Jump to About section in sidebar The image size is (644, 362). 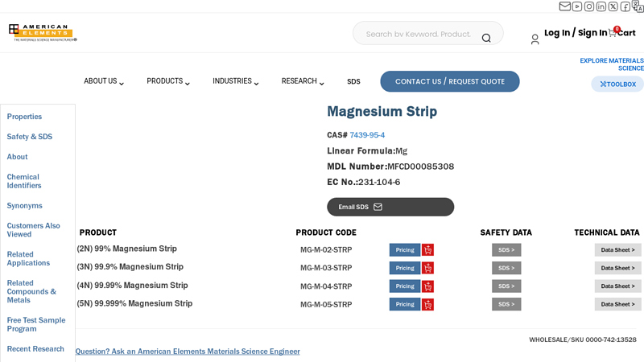[17, 157]
